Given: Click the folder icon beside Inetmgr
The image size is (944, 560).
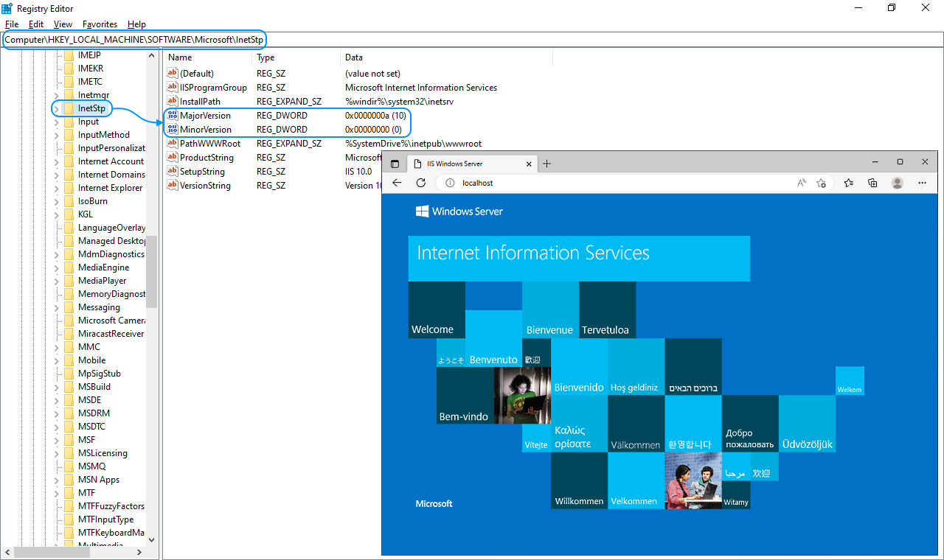Looking at the screenshot, I should pos(69,95).
